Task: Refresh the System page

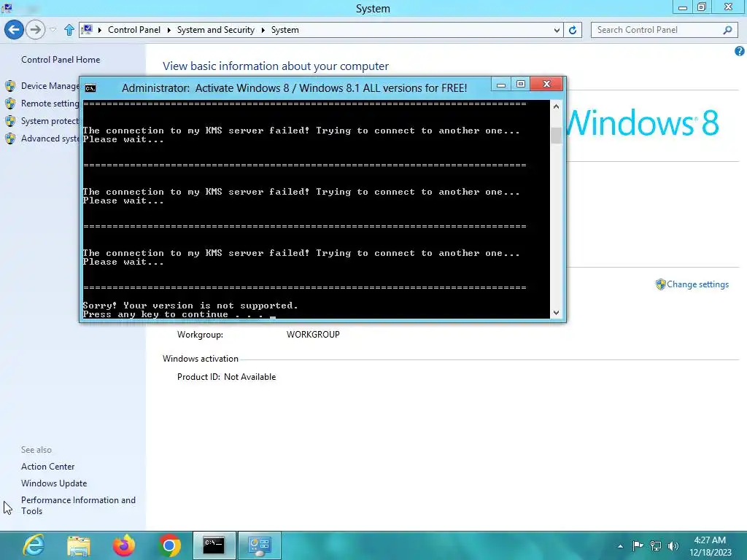Action: tap(573, 30)
